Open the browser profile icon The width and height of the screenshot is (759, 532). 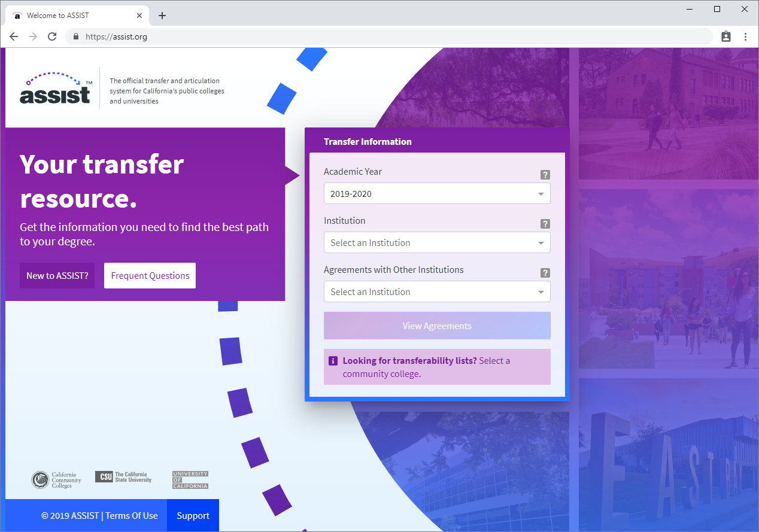(726, 37)
